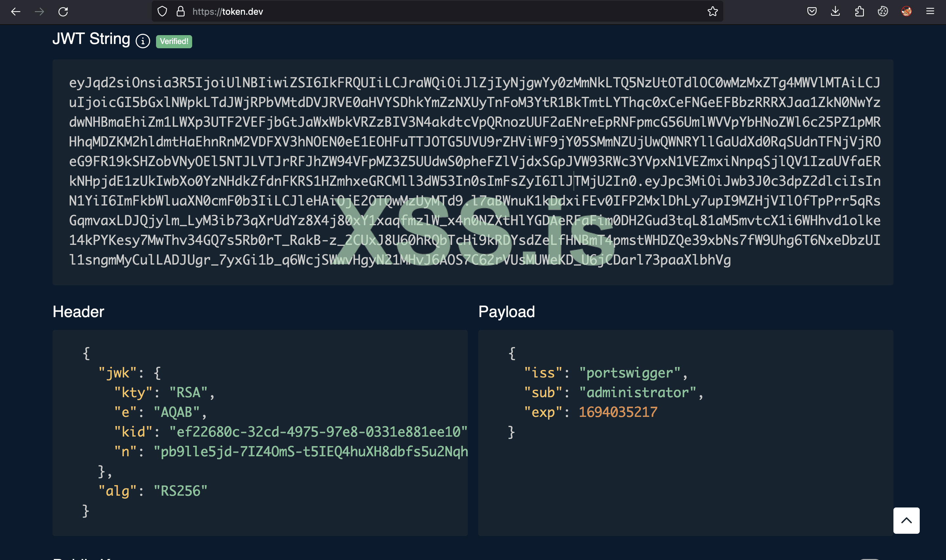Toggle the crossed-out fox proxy extension

pos(906,12)
